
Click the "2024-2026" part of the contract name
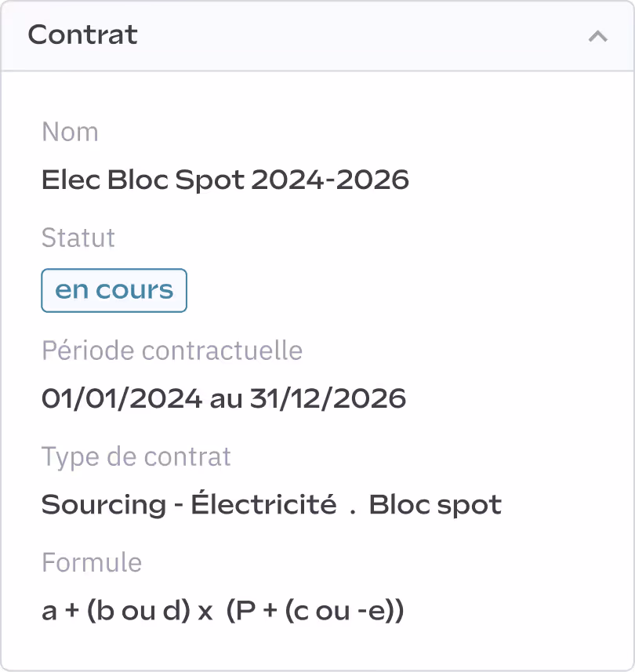330,180
